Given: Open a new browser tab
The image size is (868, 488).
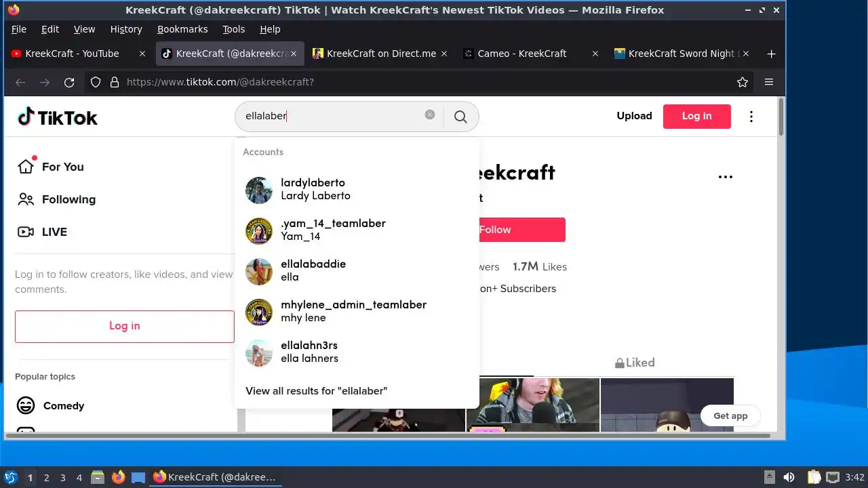Looking at the screenshot, I should 771,54.
